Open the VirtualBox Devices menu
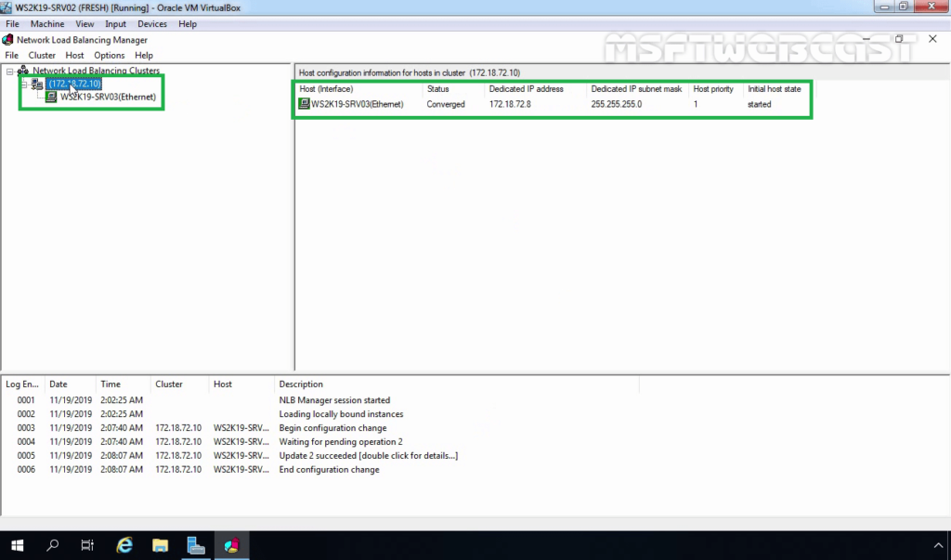Image resolution: width=951 pixels, height=560 pixels. [x=152, y=24]
